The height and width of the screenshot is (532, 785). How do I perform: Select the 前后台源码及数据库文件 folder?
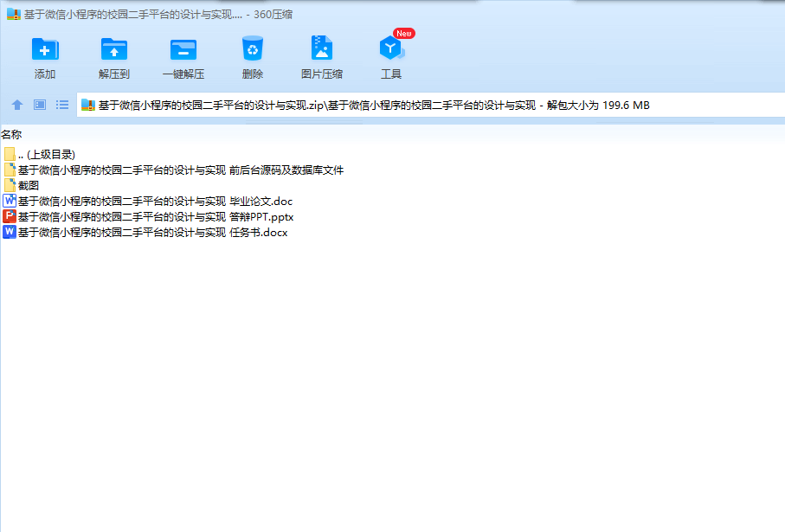click(x=173, y=170)
